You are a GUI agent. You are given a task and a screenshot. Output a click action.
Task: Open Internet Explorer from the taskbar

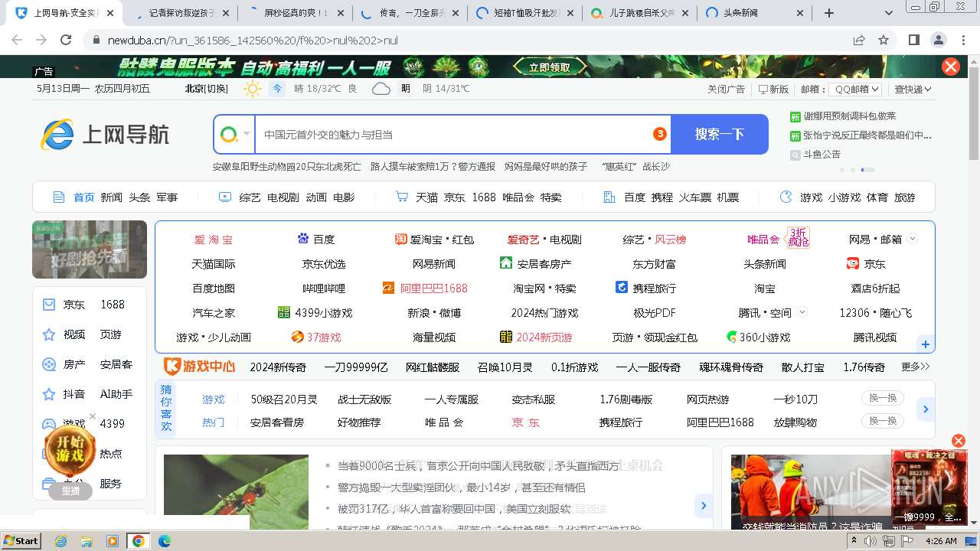pyautogui.click(x=61, y=541)
